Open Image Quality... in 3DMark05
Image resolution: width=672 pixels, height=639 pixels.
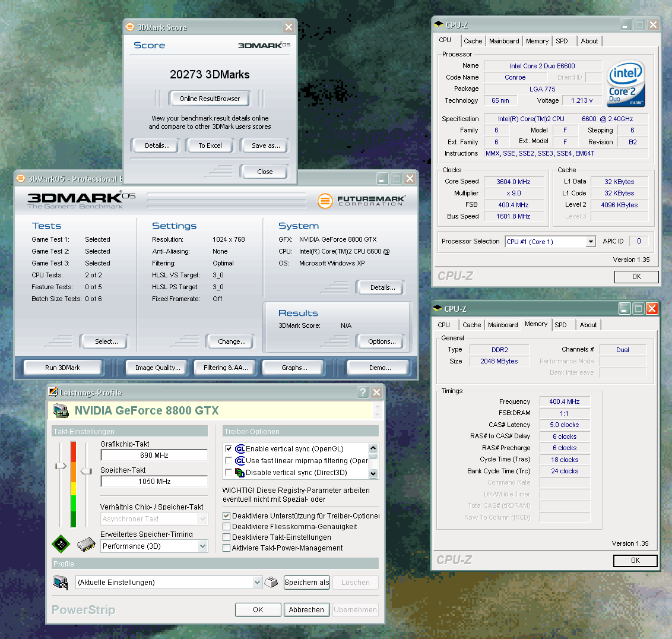pos(158,368)
